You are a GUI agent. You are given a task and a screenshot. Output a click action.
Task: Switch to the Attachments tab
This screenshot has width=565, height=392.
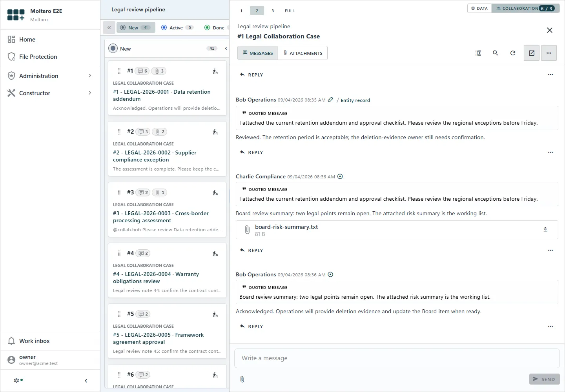(303, 53)
